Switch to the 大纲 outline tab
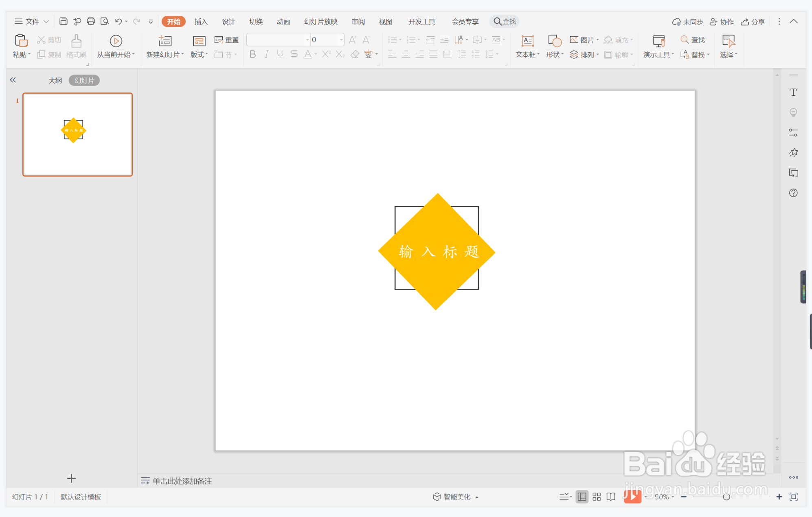Screen dimensions: 812x517 (x=55, y=80)
